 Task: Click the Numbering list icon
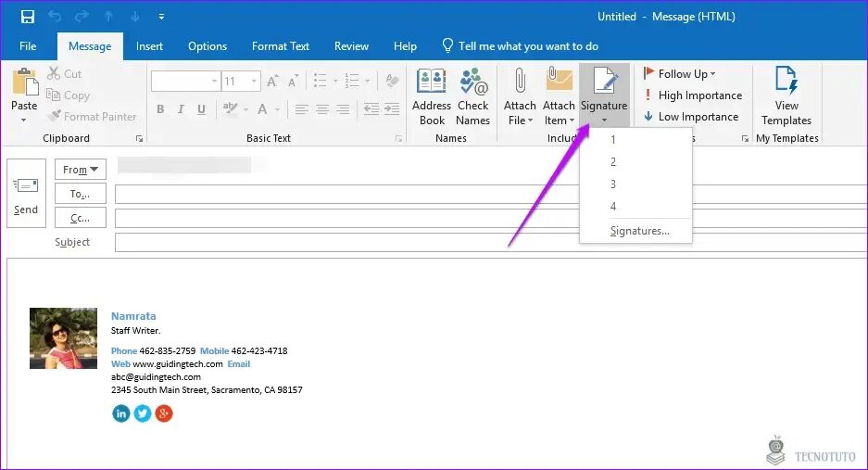(352, 81)
